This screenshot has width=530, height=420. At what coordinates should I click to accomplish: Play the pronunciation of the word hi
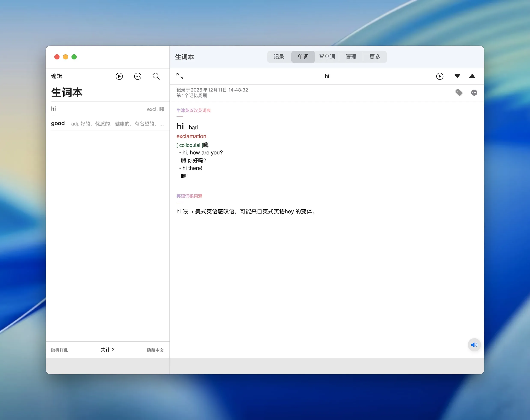coord(440,76)
